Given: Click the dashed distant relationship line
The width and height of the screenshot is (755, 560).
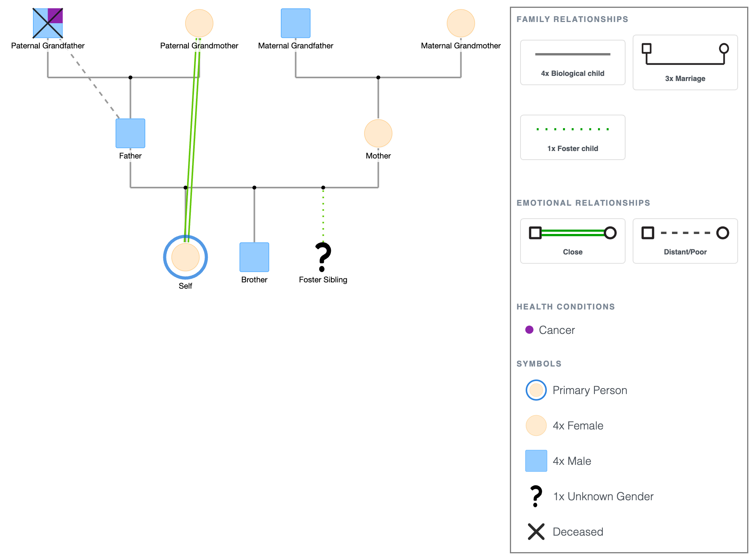Looking at the screenshot, I should (90, 79).
